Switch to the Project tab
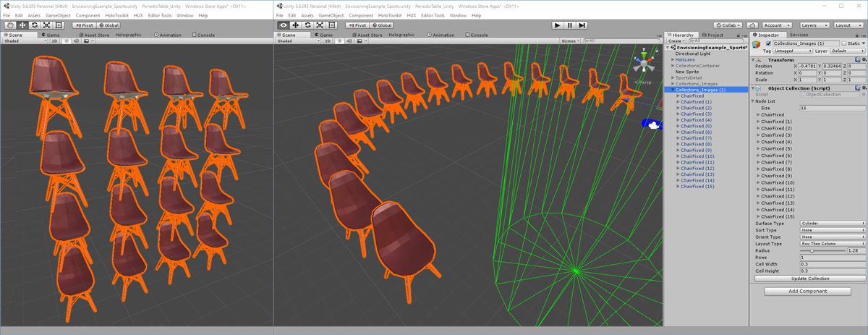Image resolution: width=868 pixels, height=335 pixels. pos(712,35)
